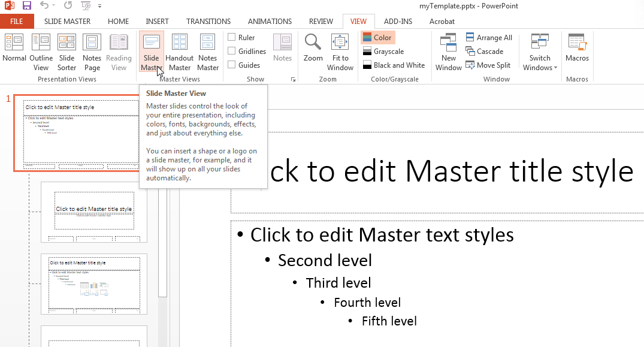Switch to the ANIMATIONS tab
644x347 pixels.
(x=270, y=21)
